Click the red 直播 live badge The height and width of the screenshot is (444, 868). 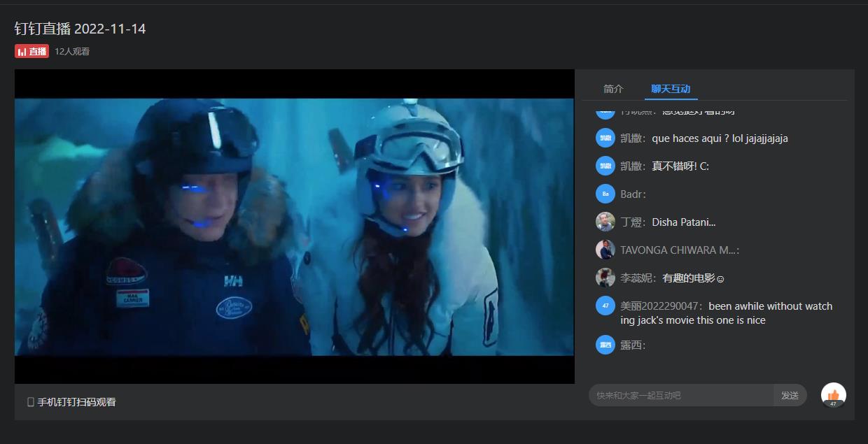click(x=32, y=51)
